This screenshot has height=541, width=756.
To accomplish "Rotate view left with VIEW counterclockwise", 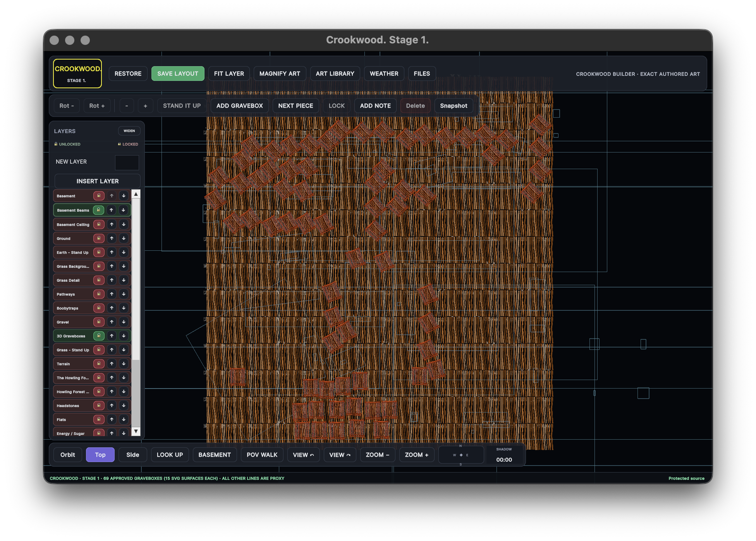I will pyautogui.click(x=303, y=455).
